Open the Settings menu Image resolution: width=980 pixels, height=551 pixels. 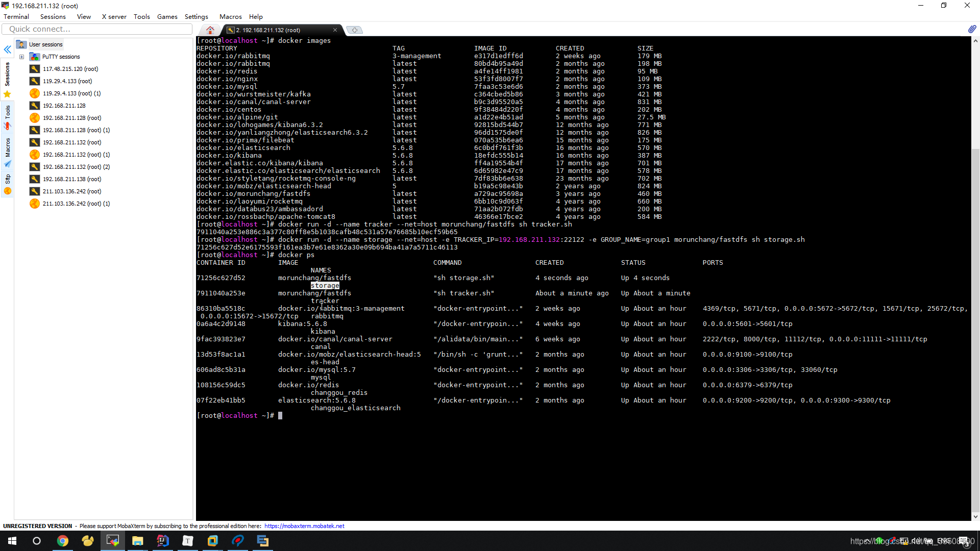[196, 16]
